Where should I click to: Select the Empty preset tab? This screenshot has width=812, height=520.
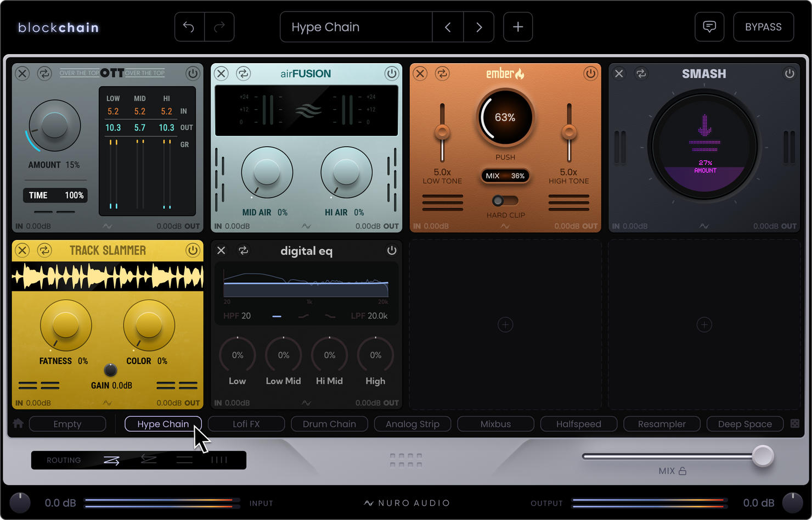pyautogui.click(x=67, y=424)
